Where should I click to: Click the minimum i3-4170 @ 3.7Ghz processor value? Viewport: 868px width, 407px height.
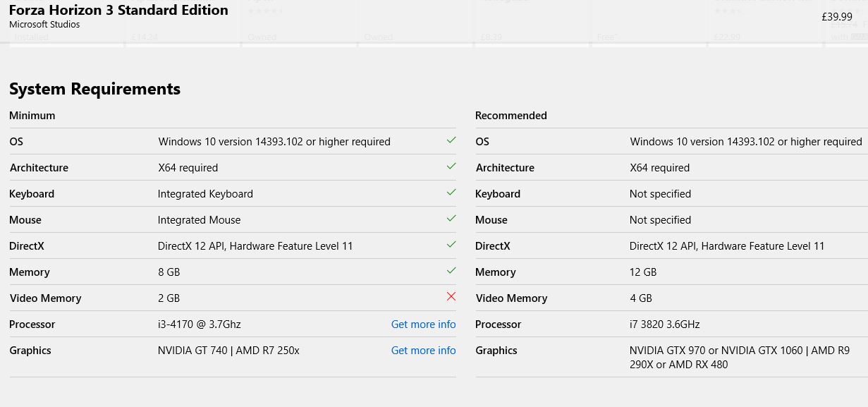click(x=199, y=324)
